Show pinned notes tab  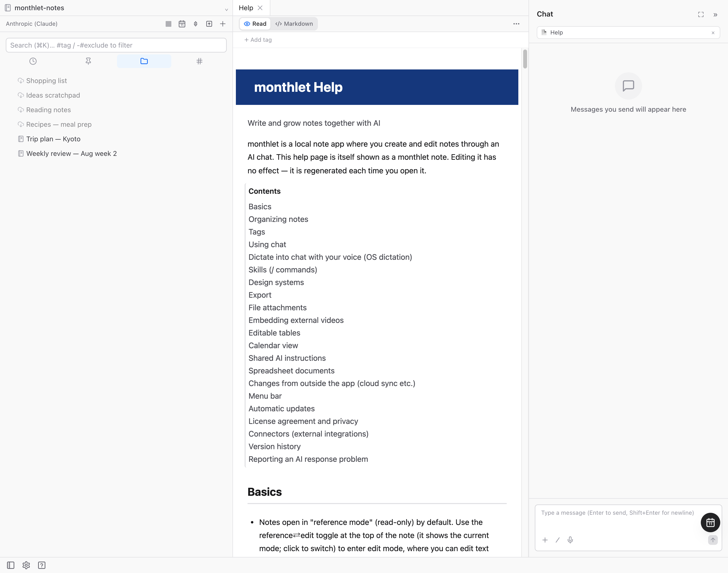point(88,61)
